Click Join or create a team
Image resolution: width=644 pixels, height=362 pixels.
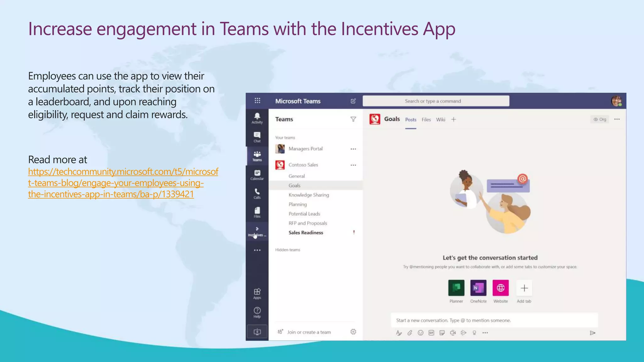point(304,332)
